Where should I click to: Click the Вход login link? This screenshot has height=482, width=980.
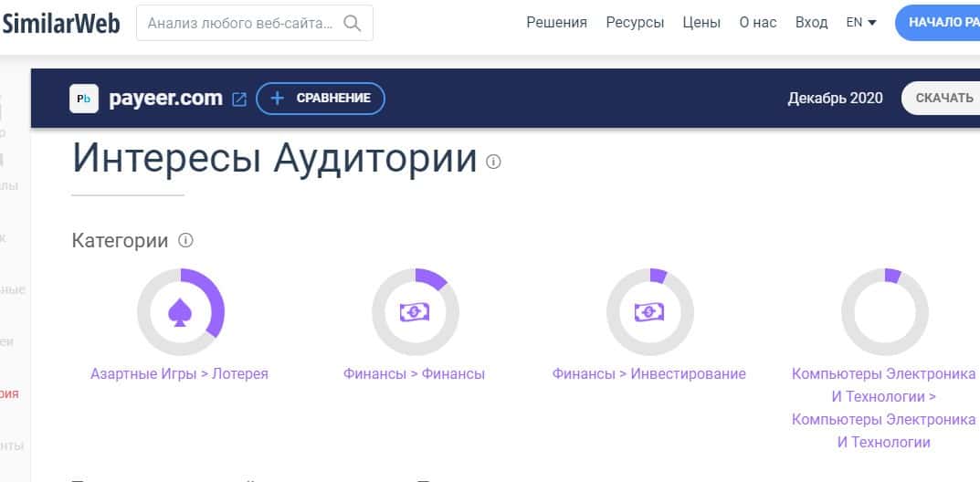pyautogui.click(x=811, y=23)
